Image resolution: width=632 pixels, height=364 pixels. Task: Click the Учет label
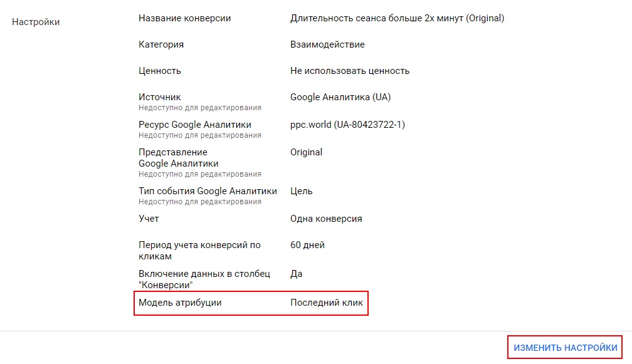[149, 219]
